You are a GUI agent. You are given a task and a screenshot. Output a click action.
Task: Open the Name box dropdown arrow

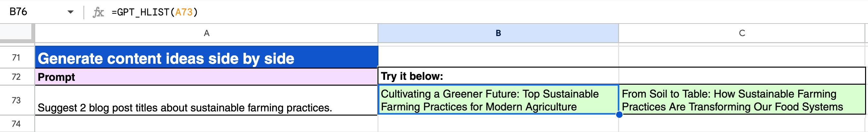click(x=70, y=12)
